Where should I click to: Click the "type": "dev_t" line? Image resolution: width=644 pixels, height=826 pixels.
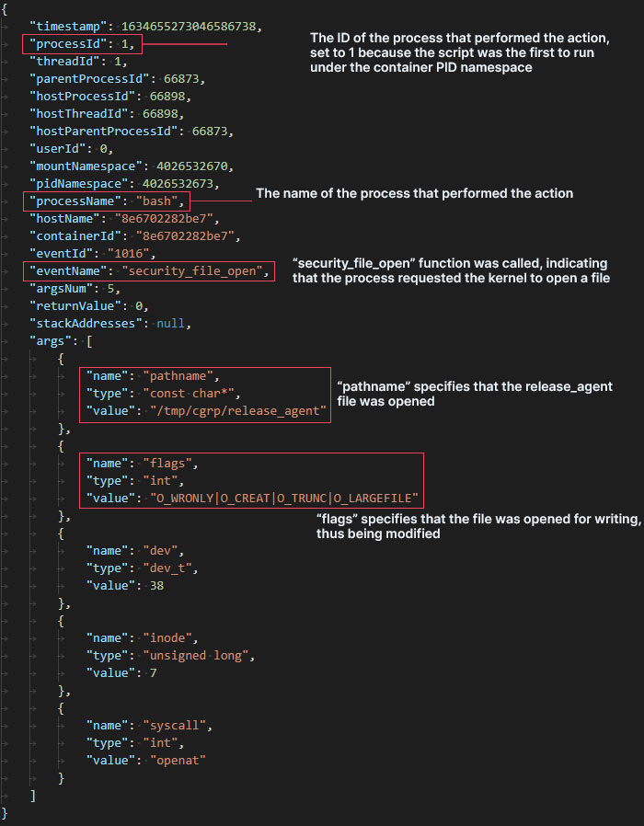[142, 568]
